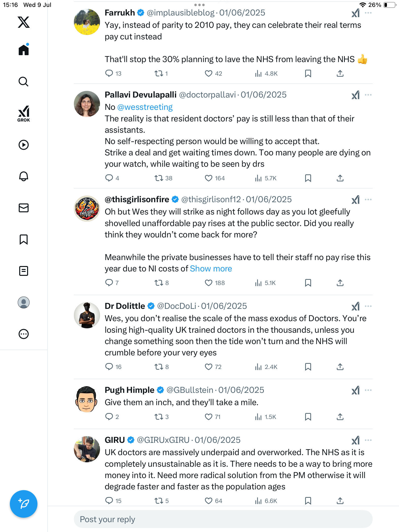Open Bookmarks page from sidebar

coord(24,239)
